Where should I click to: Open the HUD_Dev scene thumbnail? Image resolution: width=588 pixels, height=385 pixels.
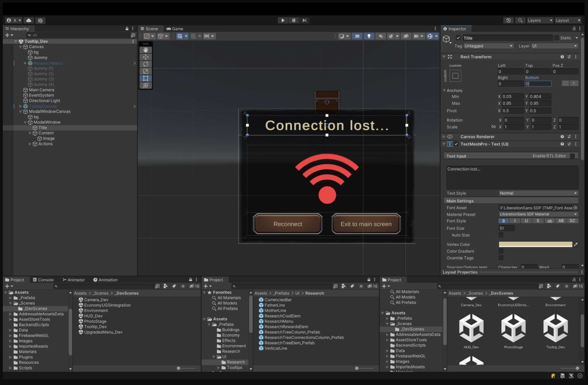pyautogui.click(x=471, y=331)
